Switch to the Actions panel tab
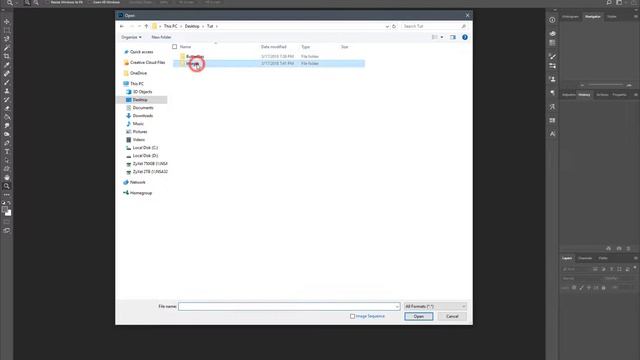 tap(602, 95)
